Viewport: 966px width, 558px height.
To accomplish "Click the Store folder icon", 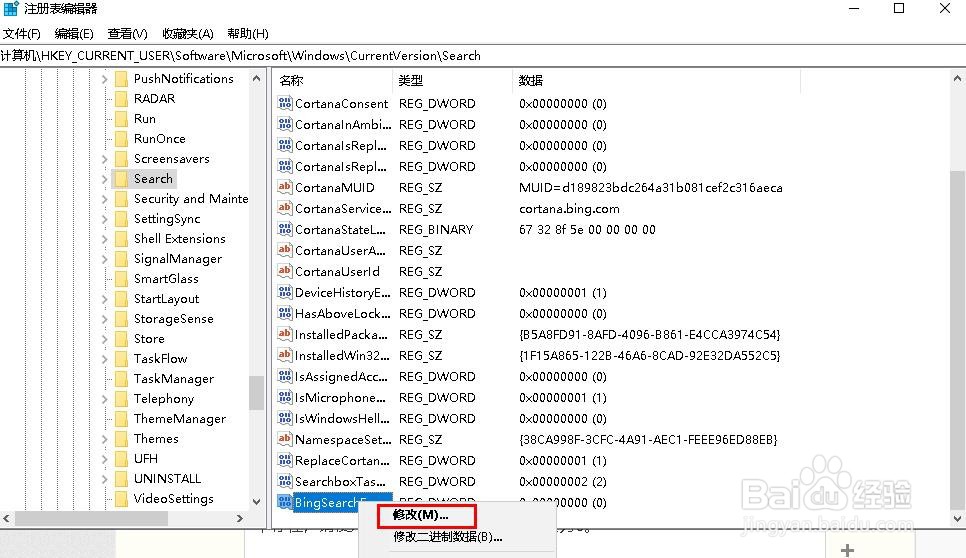I will 121,338.
